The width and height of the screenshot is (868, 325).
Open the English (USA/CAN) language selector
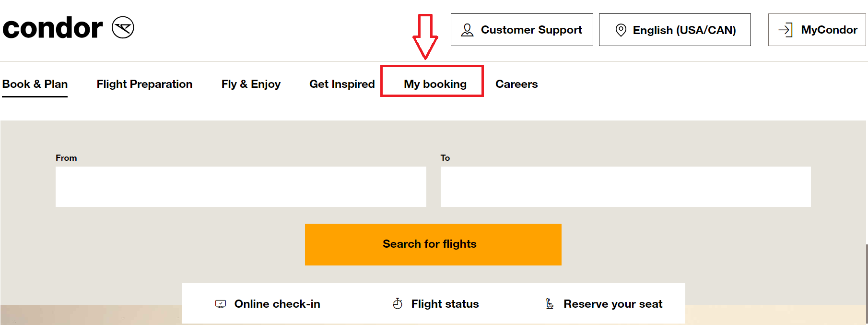coord(675,30)
